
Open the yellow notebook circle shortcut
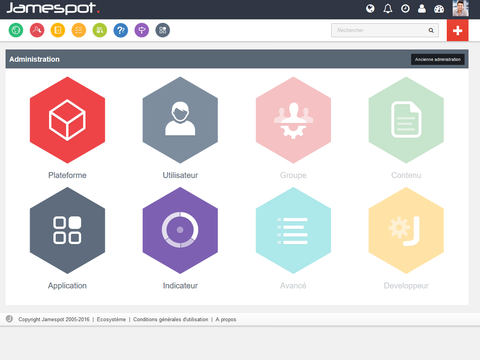point(58,30)
